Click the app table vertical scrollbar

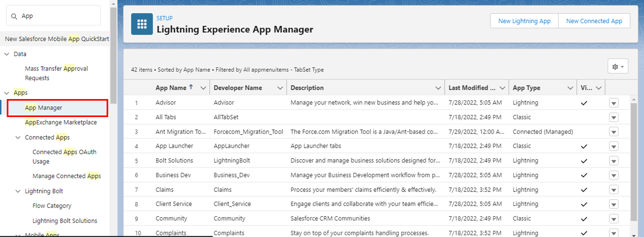coord(634,162)
